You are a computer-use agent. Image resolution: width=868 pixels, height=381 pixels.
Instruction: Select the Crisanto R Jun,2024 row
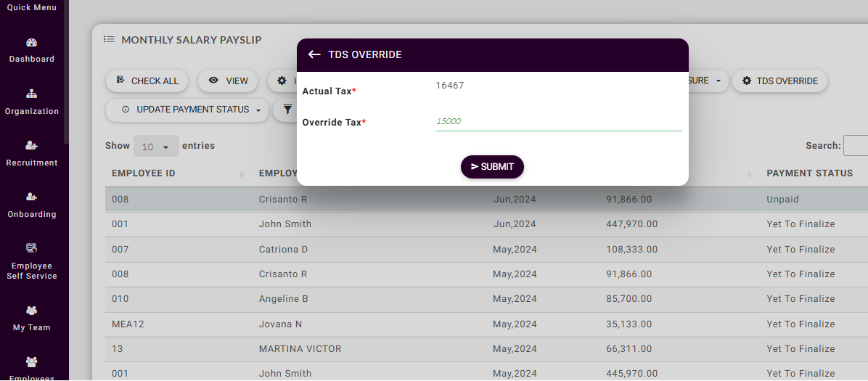tap(363, 200)
